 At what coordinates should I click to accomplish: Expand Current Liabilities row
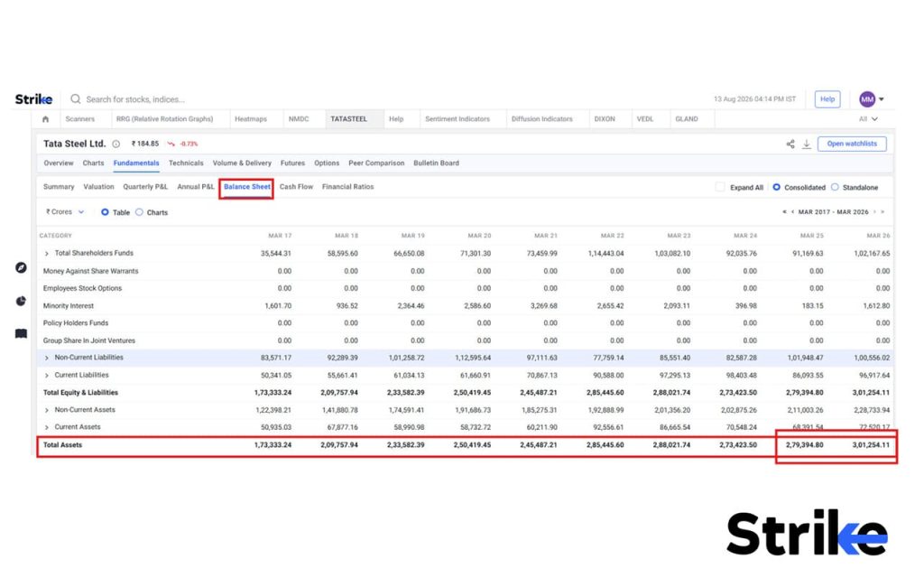click(47, 376)
